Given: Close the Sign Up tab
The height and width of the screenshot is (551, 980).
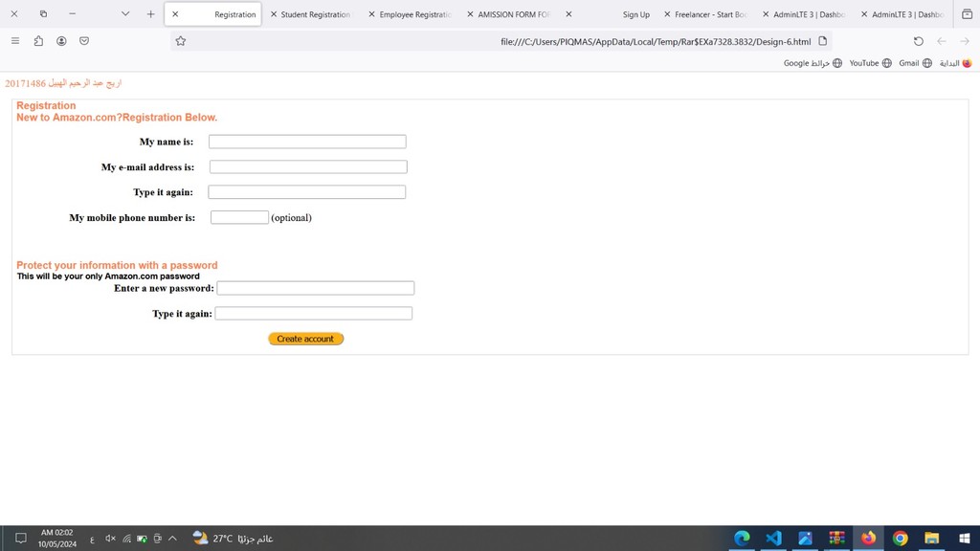Looking at the screenshot, I should [x=568, y=13].
